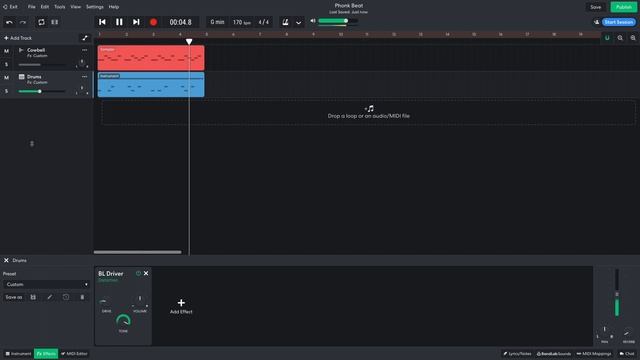640x360 pixels.
Task: Adjust Cowbell track volume slider
Action: click(x=42, y=64)
